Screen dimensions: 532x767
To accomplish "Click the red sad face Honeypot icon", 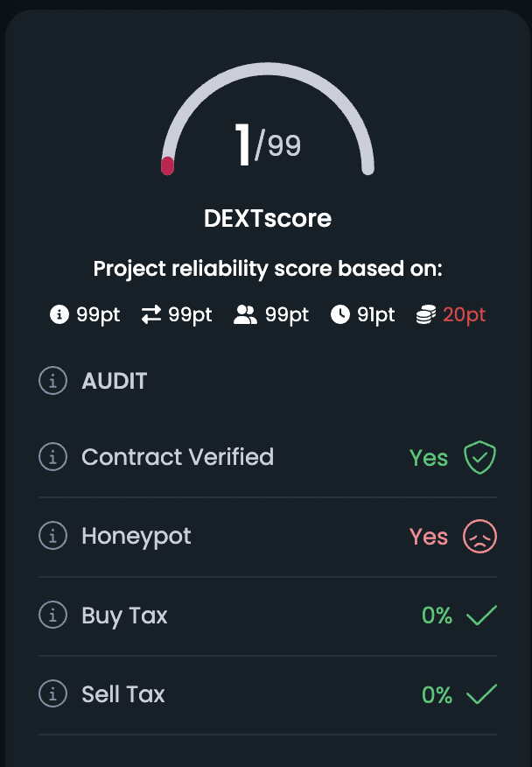I will point(479,537).
